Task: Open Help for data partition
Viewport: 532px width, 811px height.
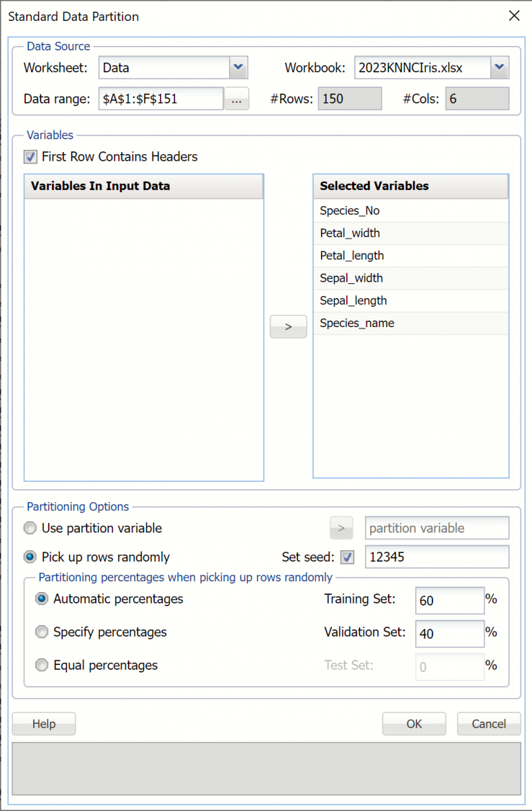Action: click(44, 724)
